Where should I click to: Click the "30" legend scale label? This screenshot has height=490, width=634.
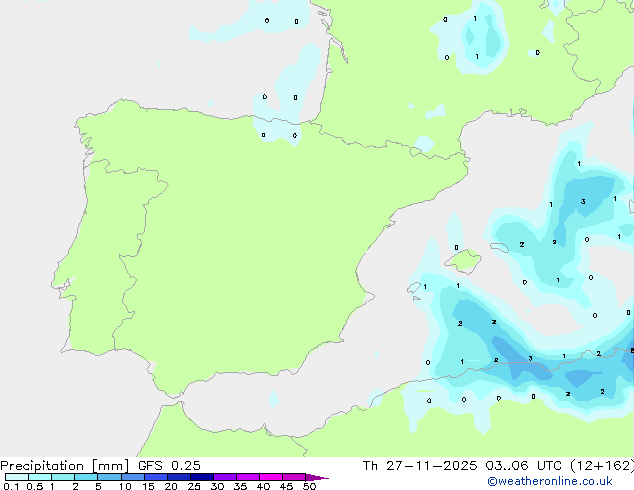(217, 486)
